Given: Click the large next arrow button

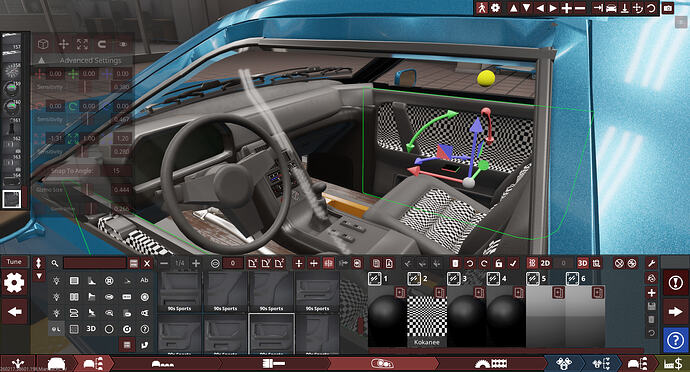Looking at the screenshot, I should click(675, 312).
